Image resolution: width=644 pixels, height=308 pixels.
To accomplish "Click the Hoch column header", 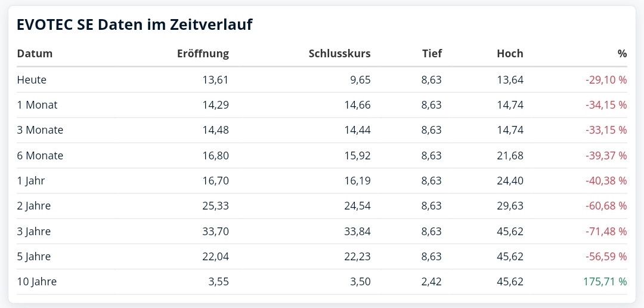I will 510,54.
